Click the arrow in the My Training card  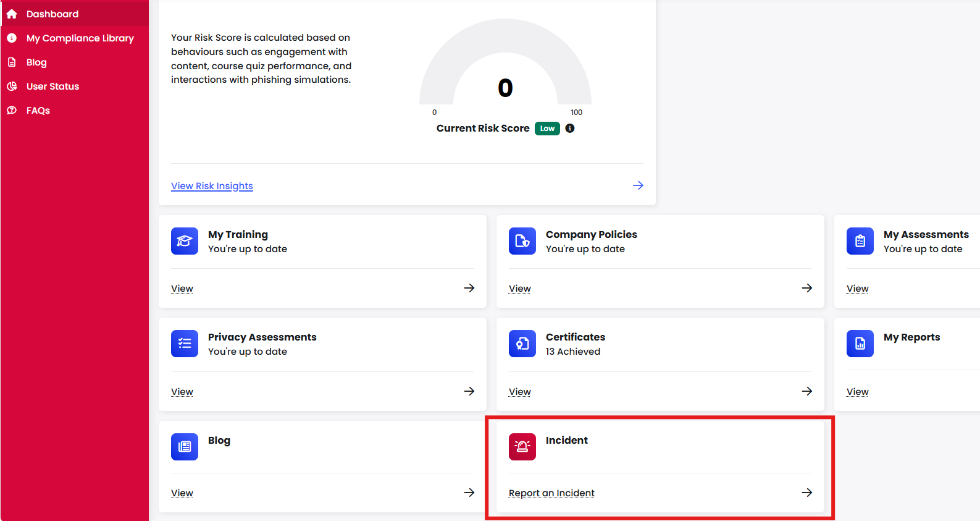(469, 288)
